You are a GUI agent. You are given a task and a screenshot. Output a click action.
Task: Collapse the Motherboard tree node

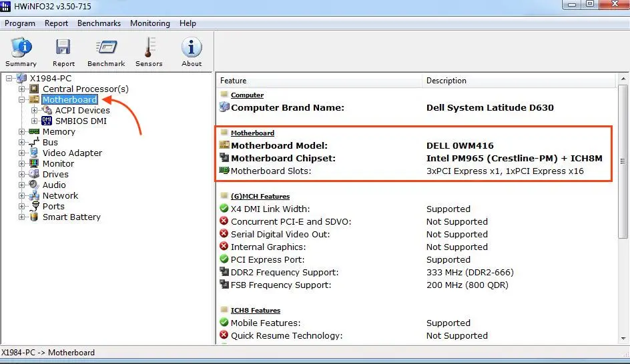22,99
